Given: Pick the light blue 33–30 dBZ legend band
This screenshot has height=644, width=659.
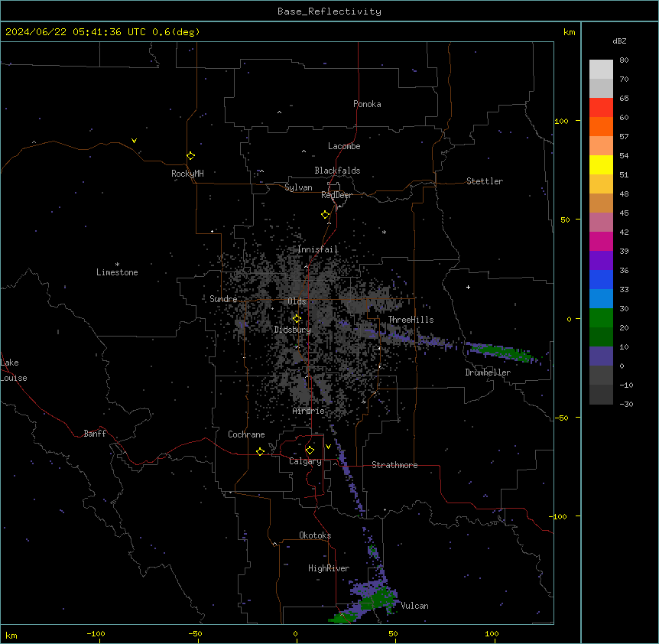Looking at the screenshot, I should point(601,298).
